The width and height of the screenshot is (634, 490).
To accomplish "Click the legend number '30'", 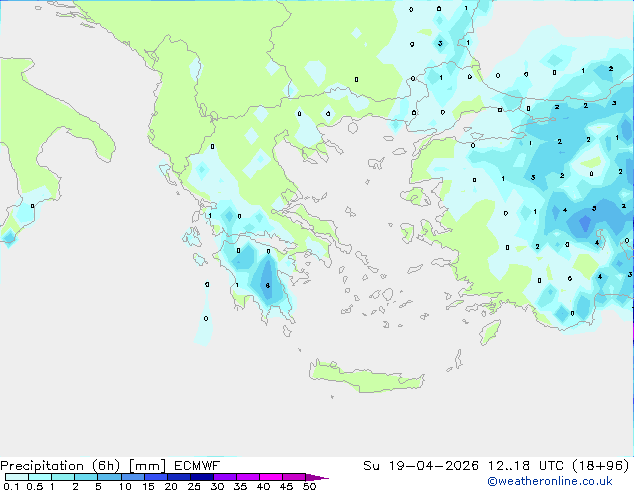I will point(217,486).
